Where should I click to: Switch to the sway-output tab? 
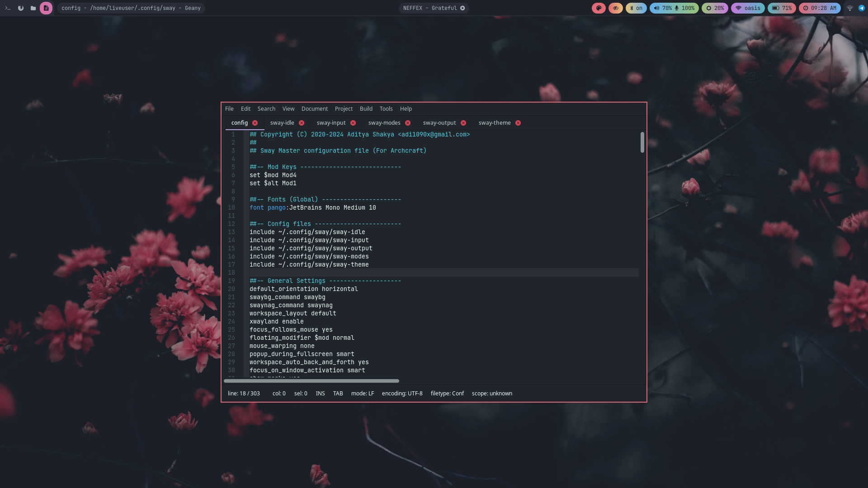tap(439, 123)
